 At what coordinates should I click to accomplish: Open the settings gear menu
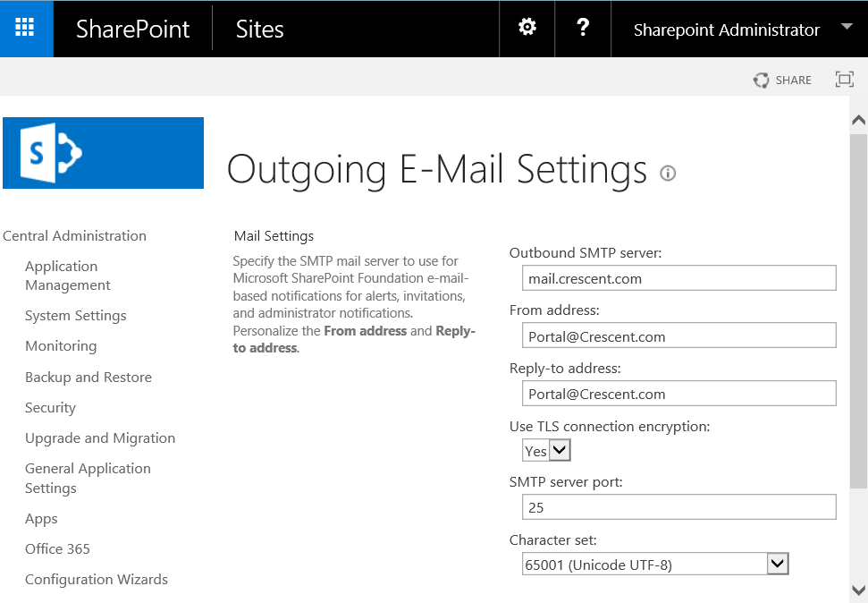click(527, 28)
